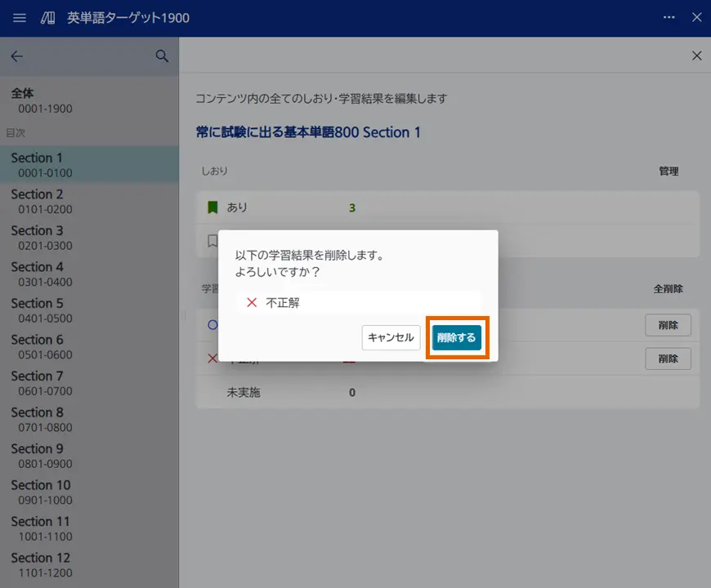
Task: Confirm deletion with the 削除する button
Action: (458, 337)
